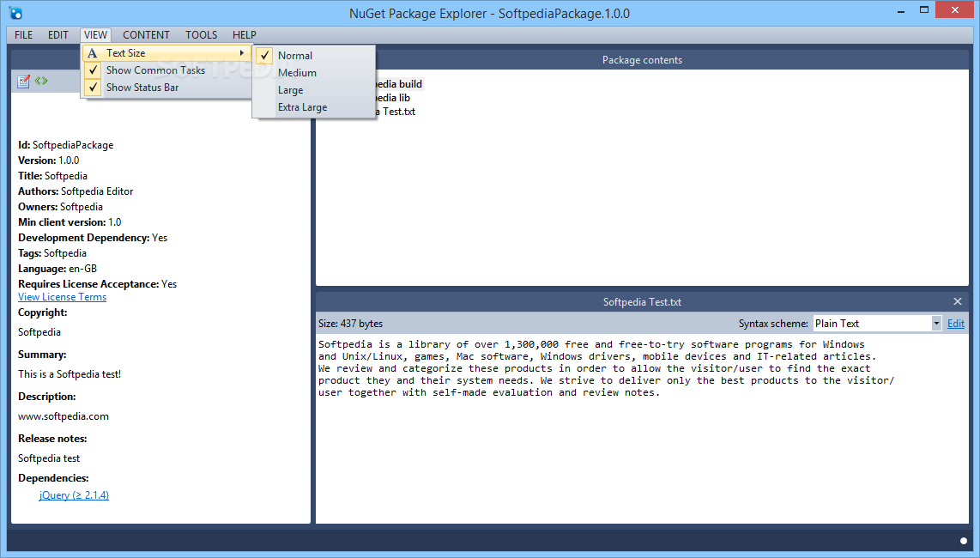Select the Softpedia Test.txt file item

click(395, 112)
